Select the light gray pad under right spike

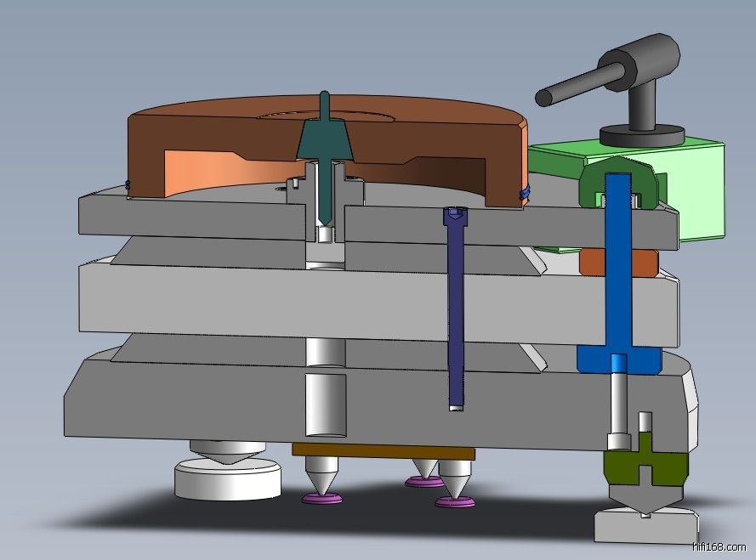pyautogui.click(x=645, y=526)
